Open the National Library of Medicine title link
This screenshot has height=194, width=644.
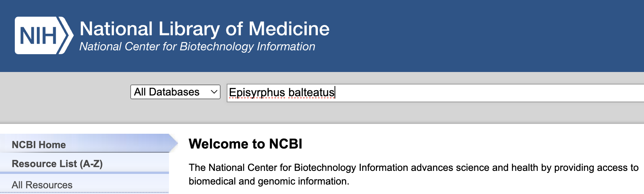[204, 29]
